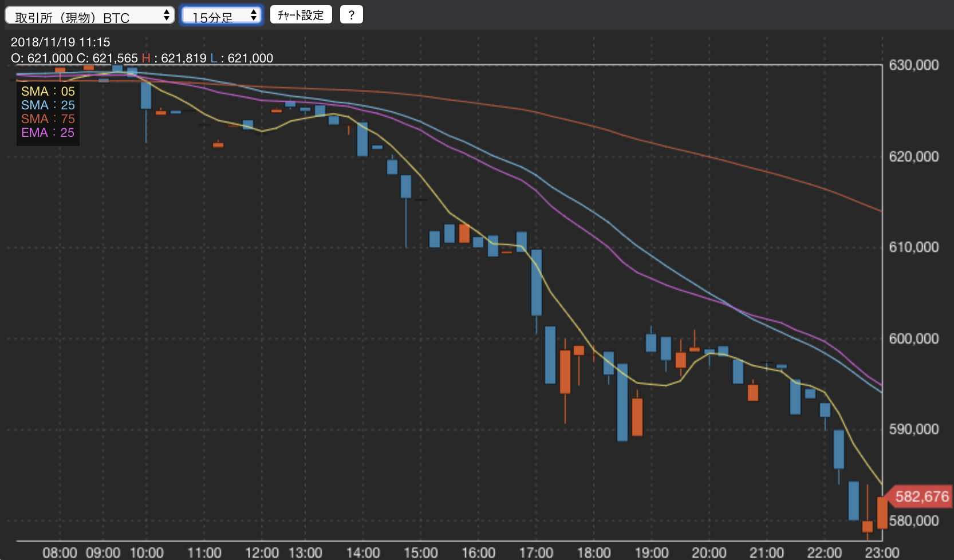
Task: Click the 09:00 time axis label
Action: click(103, 553)
